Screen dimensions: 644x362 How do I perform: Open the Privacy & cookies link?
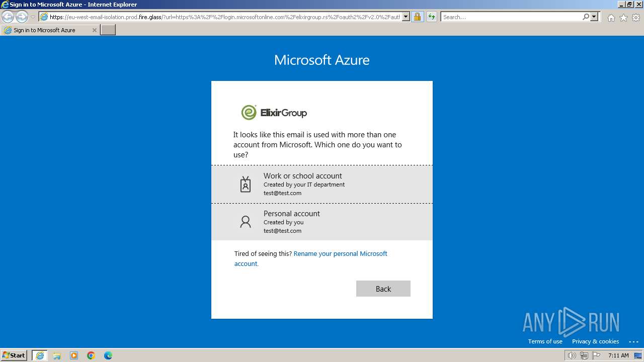tap(595, 341)
